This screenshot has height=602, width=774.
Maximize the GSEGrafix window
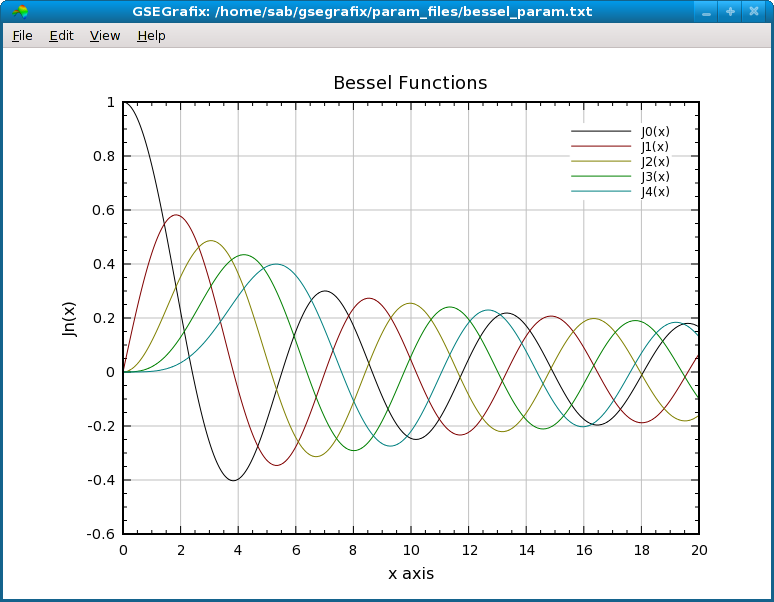pos(731,12)
